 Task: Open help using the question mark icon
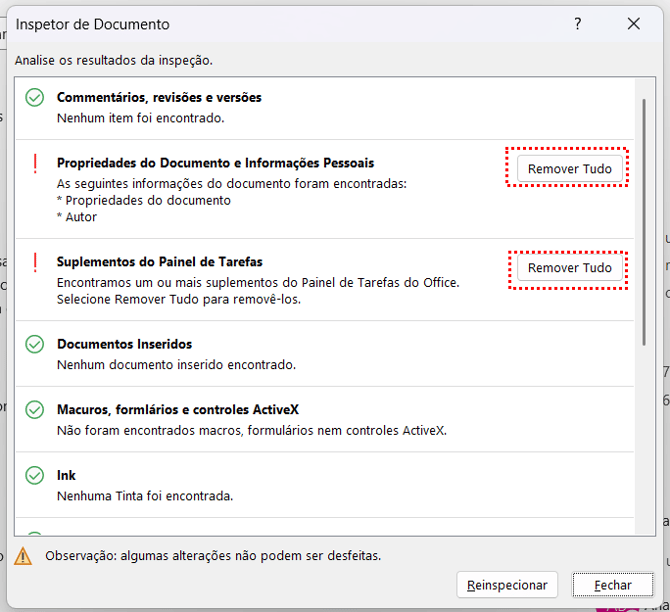pyautogui.click(x=578, y=24)
